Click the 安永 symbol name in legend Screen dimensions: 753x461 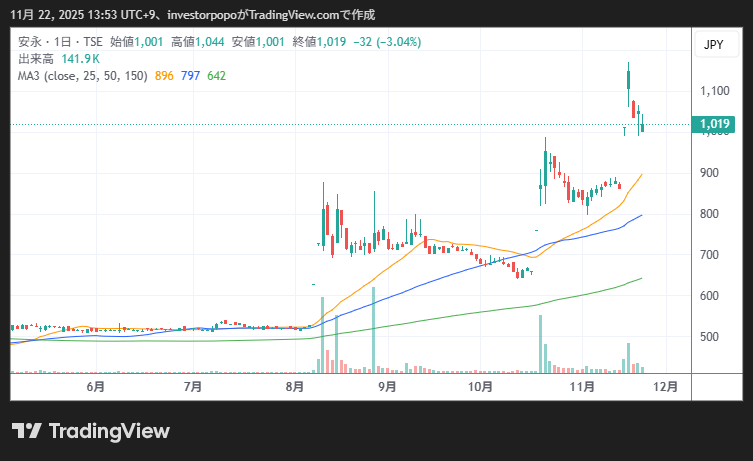tap(30, 43)
